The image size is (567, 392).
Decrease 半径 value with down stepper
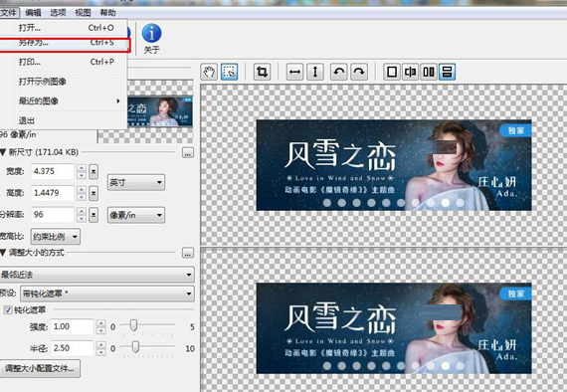point(101,352)
